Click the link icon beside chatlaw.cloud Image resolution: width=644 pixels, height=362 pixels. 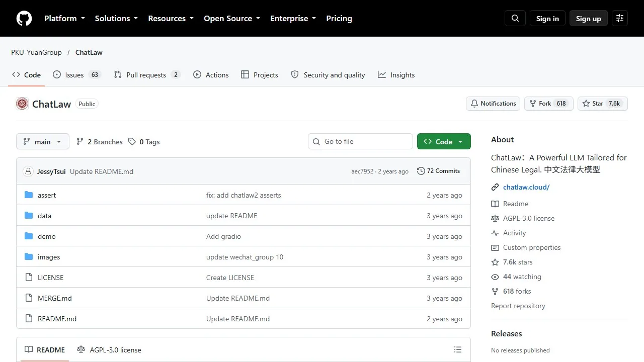[495, 187]
